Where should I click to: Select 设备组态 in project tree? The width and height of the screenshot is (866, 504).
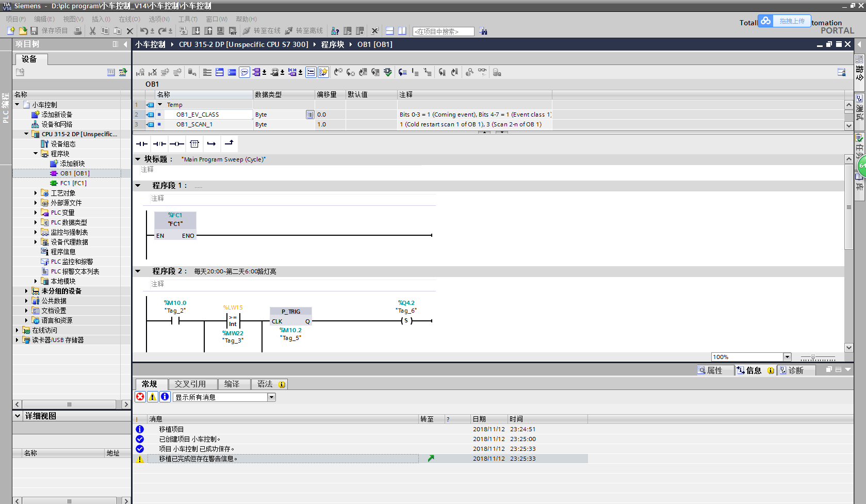coord(63,144)
